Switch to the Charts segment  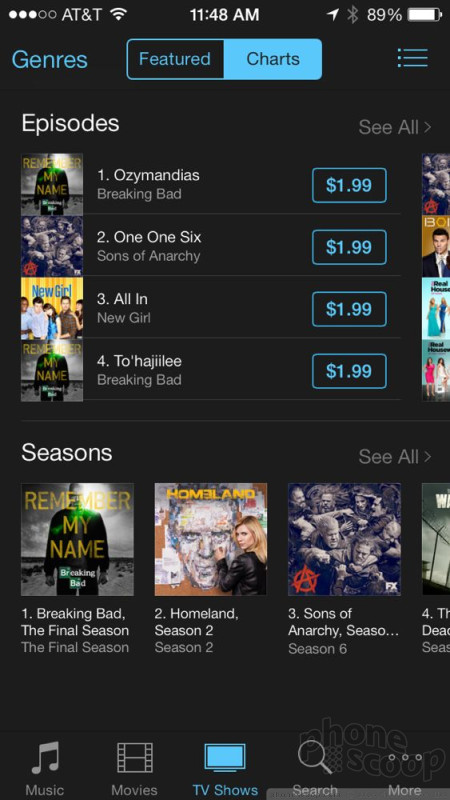273,59
